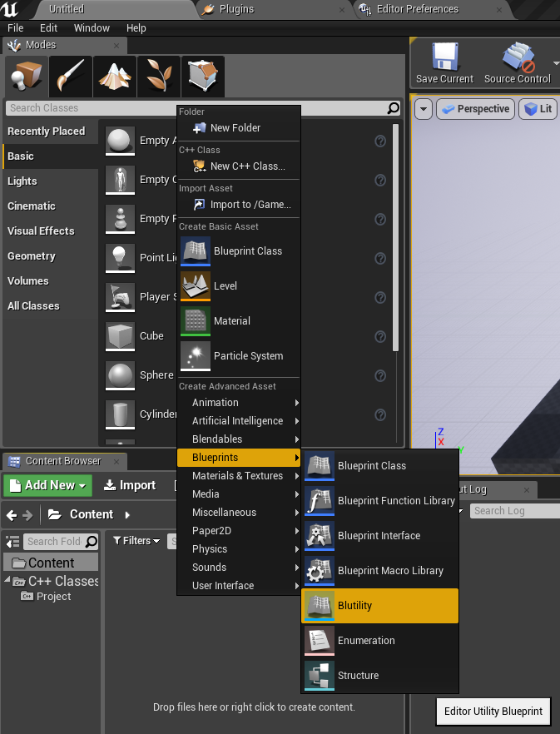Expand the Sounds submenu
Image resolution: width=560 pixels, height=734 pixels.
(x=239, y=568)
